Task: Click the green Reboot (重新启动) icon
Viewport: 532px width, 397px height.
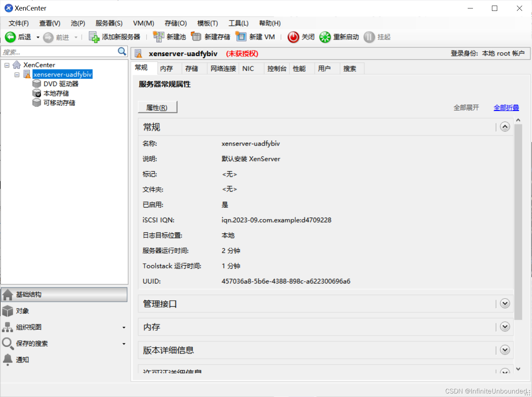Action: point(325,37)
